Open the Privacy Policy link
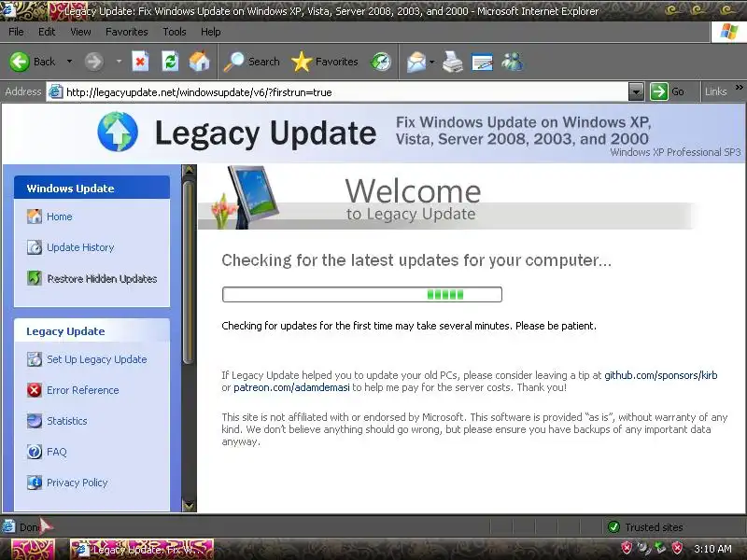The height and width of the screenshot is (560, 747). (x=78, y=483)
